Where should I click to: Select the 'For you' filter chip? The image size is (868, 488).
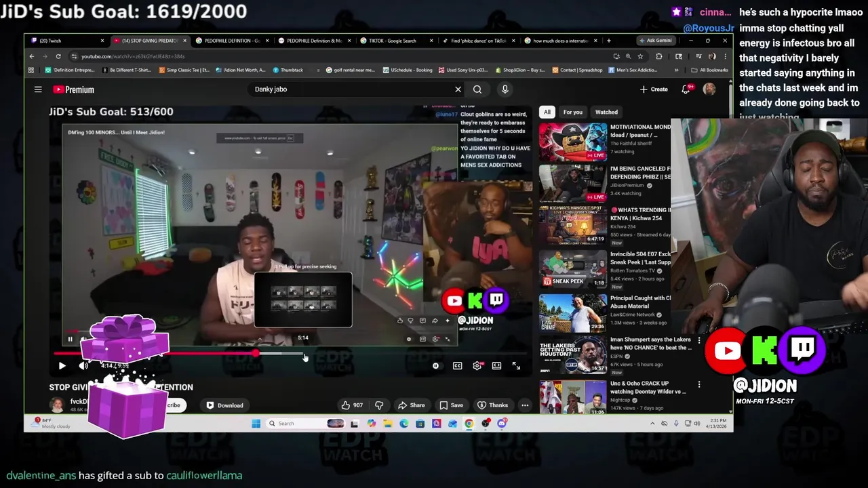[572, 112]
